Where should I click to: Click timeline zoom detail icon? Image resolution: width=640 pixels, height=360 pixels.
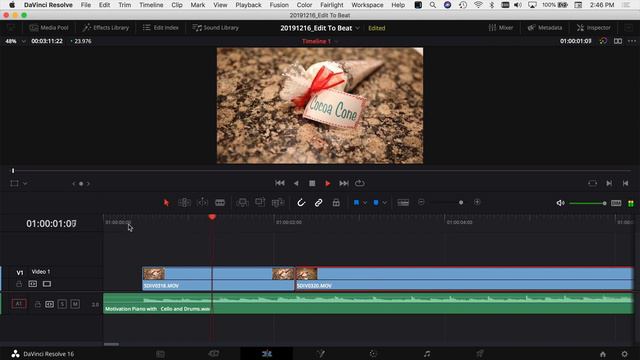click(x=403, y=202)
